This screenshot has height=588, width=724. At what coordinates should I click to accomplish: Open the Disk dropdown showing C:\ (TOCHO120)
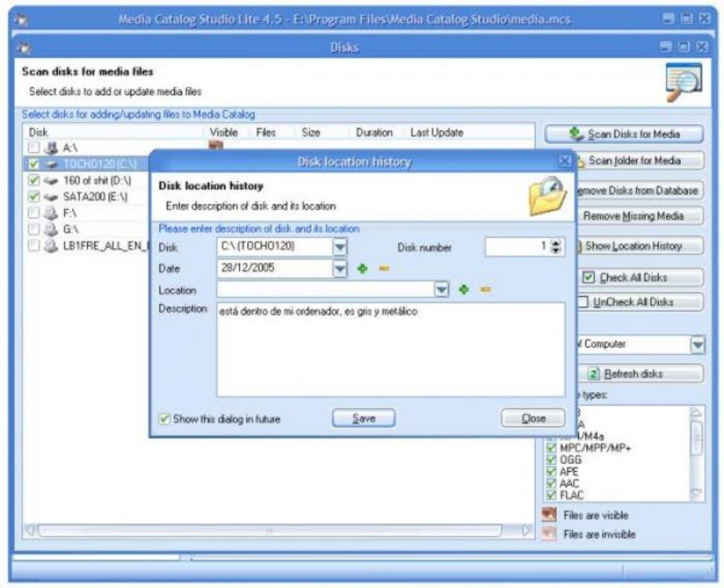click(341, 246)
